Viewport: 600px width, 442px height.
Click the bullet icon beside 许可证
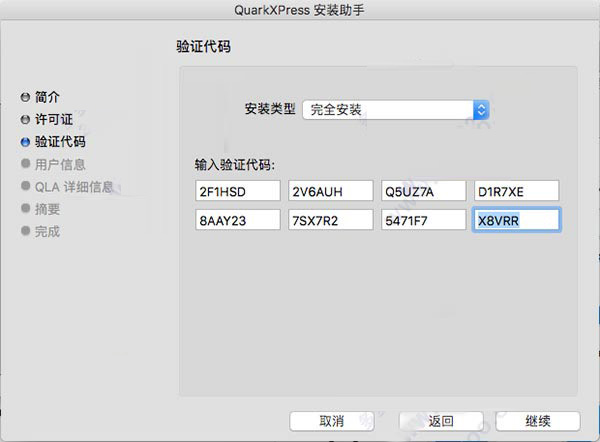25,119
